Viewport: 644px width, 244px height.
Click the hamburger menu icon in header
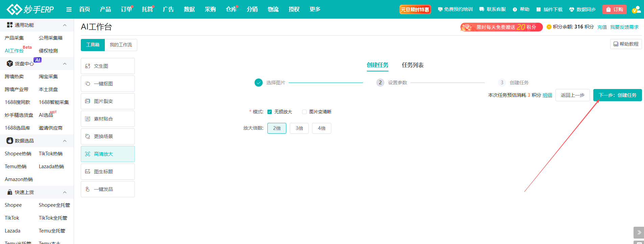pos(69,9)
